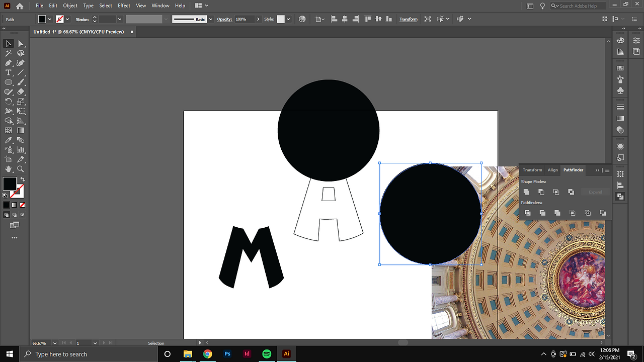Choose the Lasso tool
The image size is (644, 362).
click(x=21, y=53)
